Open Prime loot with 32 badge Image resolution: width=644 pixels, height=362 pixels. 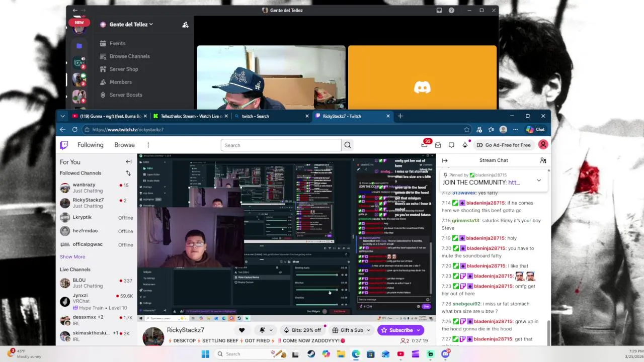pos(425,144)
